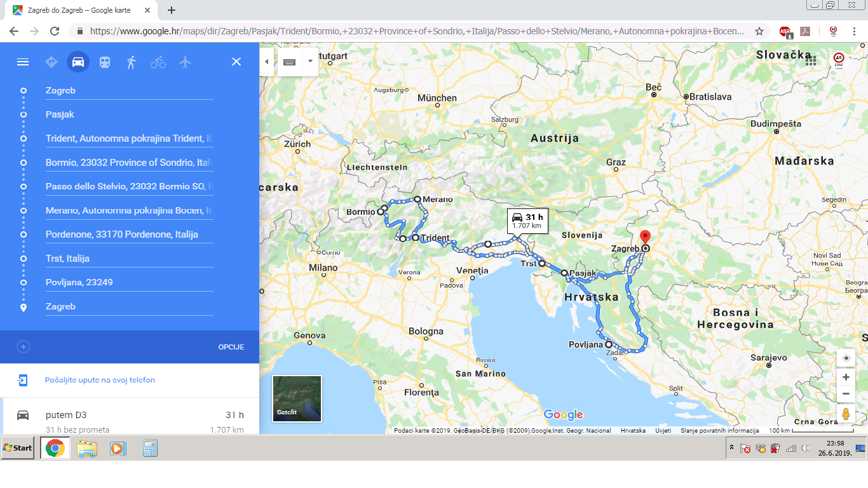Image resolution: width=868 pixels, height=488 pixels.
Task: Open the 45 zone extension icon
Action: 833,31
